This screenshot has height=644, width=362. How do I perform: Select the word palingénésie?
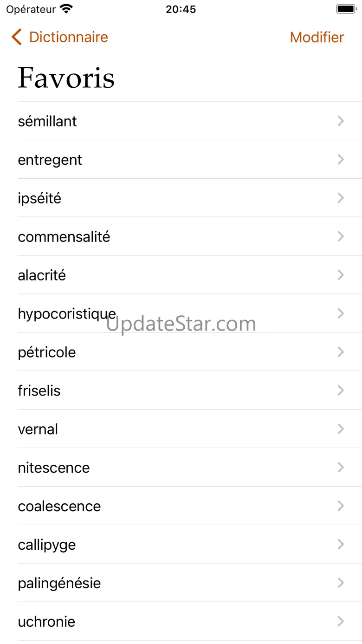pos(59,584)
